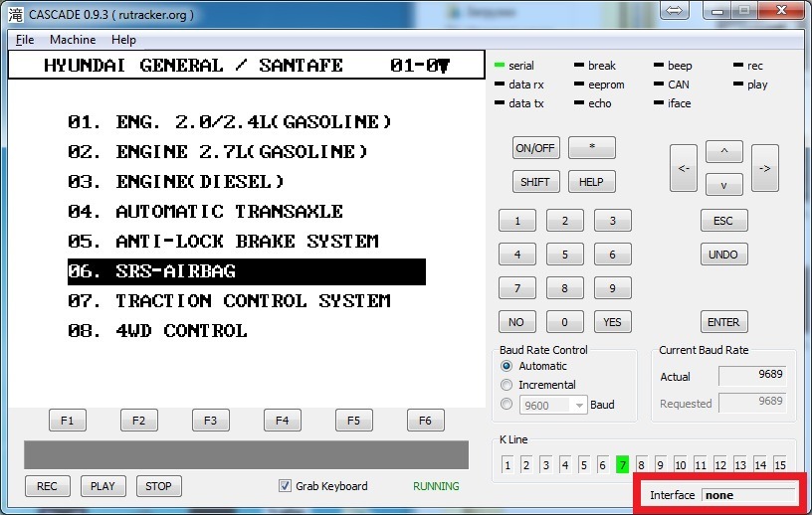Open the 9600 baud rate dropdown

(x=553, y=406)
